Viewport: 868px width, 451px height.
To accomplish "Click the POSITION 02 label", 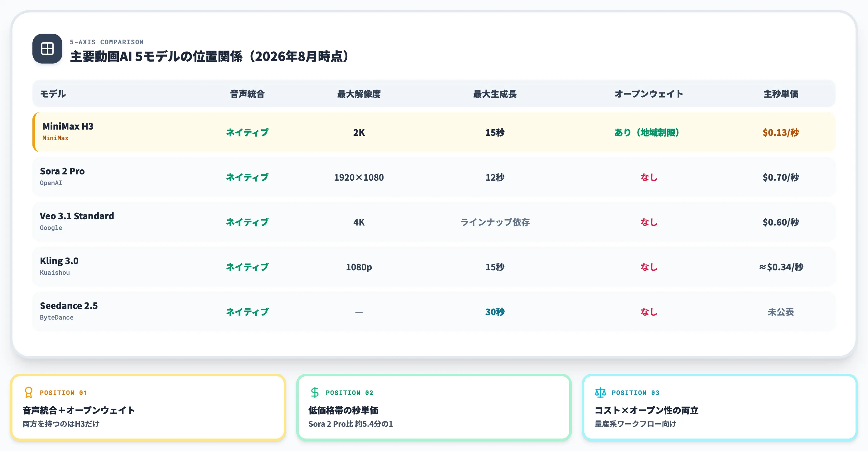I will [350, 393].
